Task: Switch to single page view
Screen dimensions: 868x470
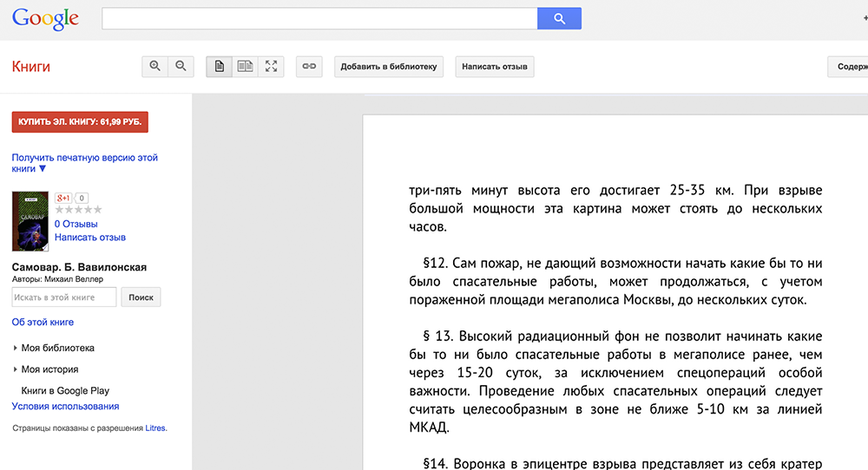Action: (220, 66)
